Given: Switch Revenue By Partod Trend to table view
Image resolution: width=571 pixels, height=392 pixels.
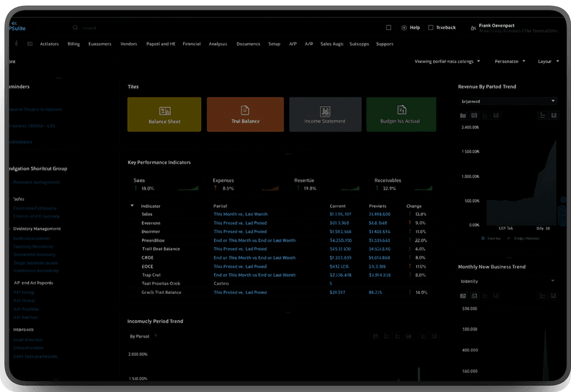Looking at the screenshot, I should [475, 115].
